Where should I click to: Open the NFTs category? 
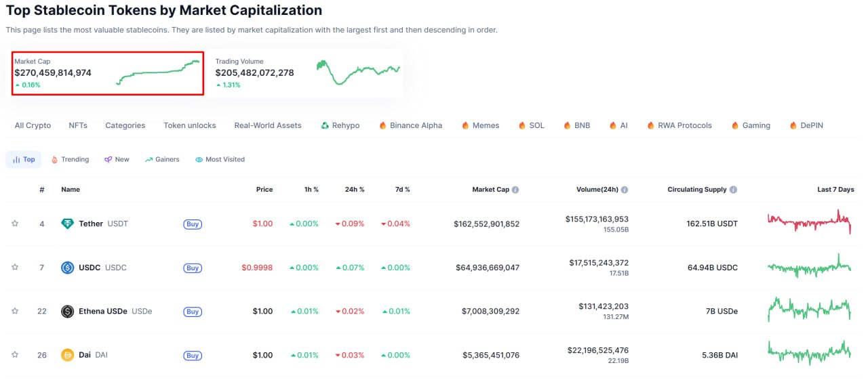pos(78,125)
